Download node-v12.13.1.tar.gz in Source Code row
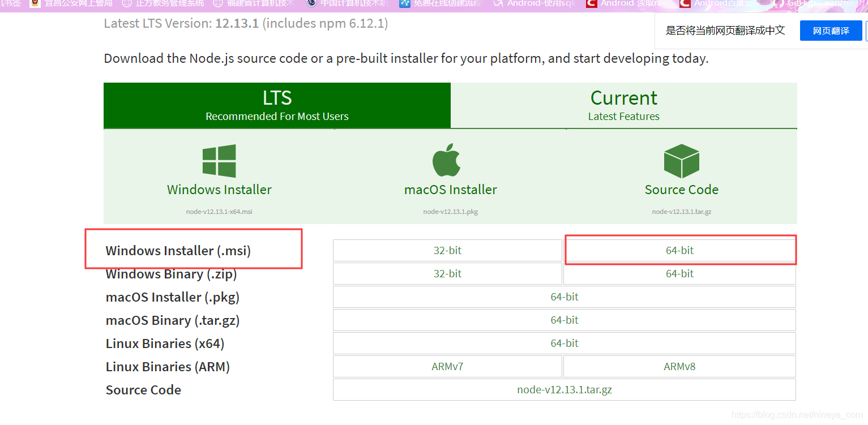Image resolution: width=868 pixels, height=425 pixels. point(565,389)
